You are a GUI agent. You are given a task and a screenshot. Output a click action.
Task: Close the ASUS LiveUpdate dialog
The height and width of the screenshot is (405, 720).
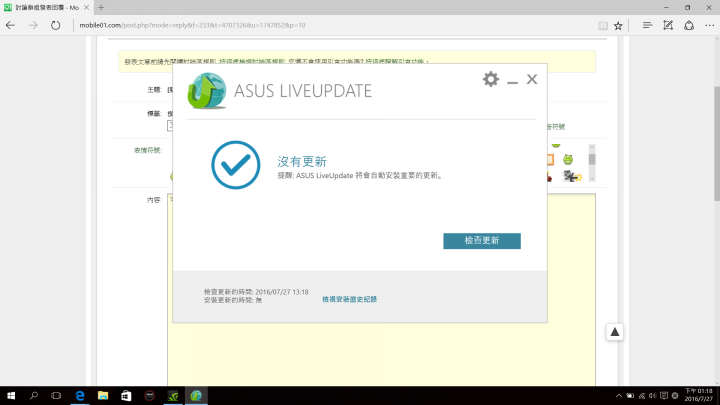(532, 79)
